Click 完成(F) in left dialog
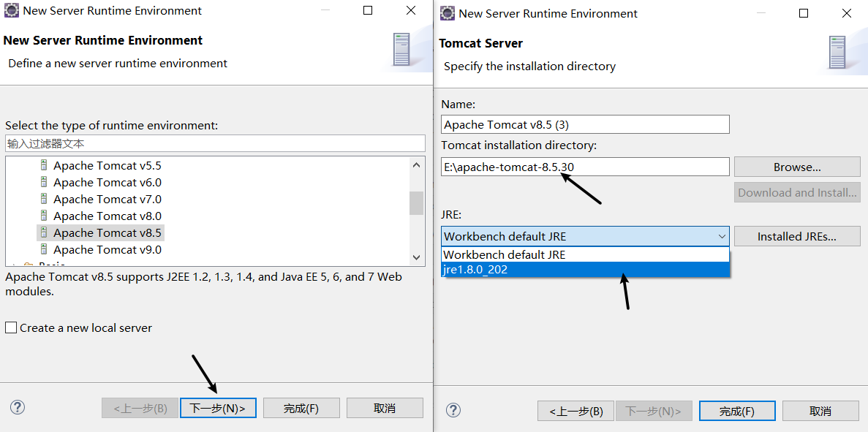 coord(302,408)
